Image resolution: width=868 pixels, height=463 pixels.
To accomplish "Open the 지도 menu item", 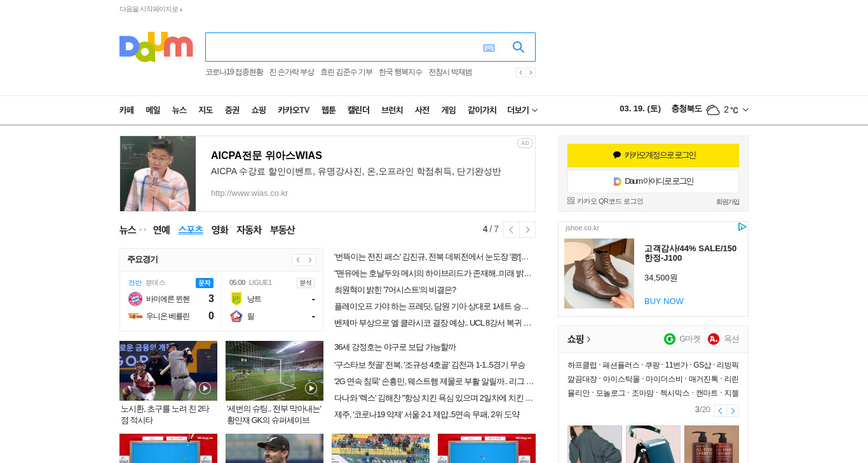I will coord(205,110).
